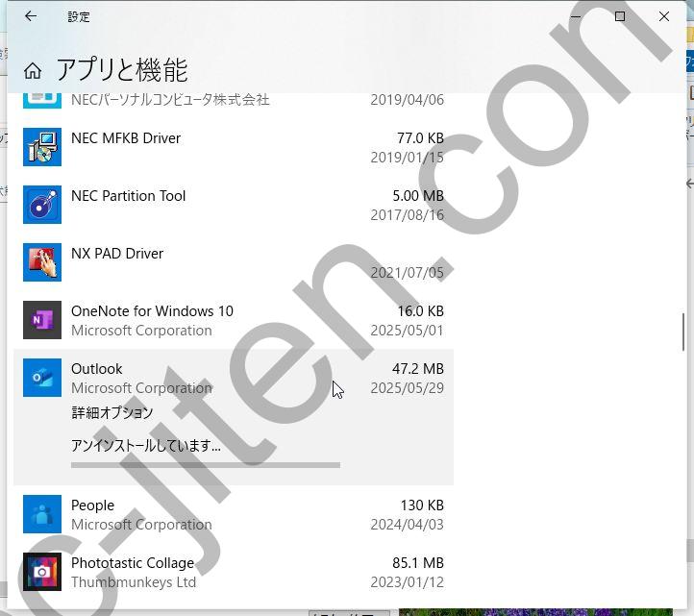Click the Outlook uninstall progress bar
Screen dimensions: 694x616
click(x=205, y=465)
